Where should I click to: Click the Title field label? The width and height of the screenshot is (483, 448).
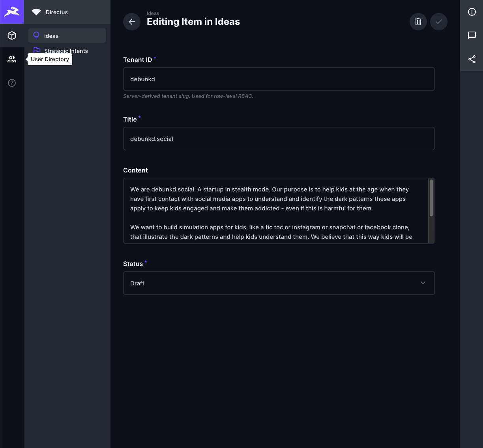click(x=130, y=119)
